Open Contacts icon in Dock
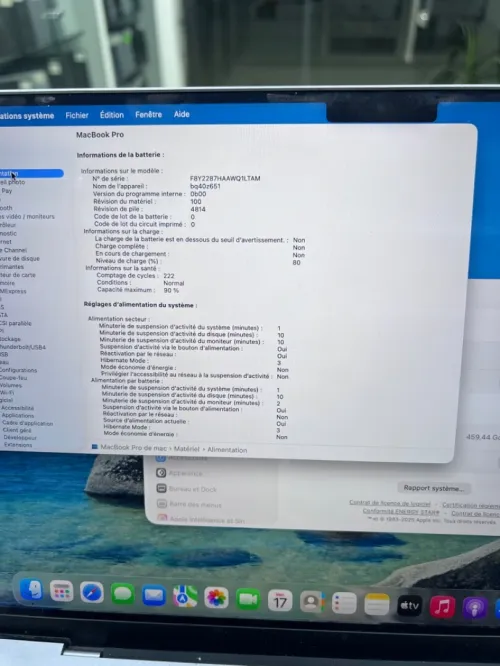500x666 pixels. coord(312,602)
